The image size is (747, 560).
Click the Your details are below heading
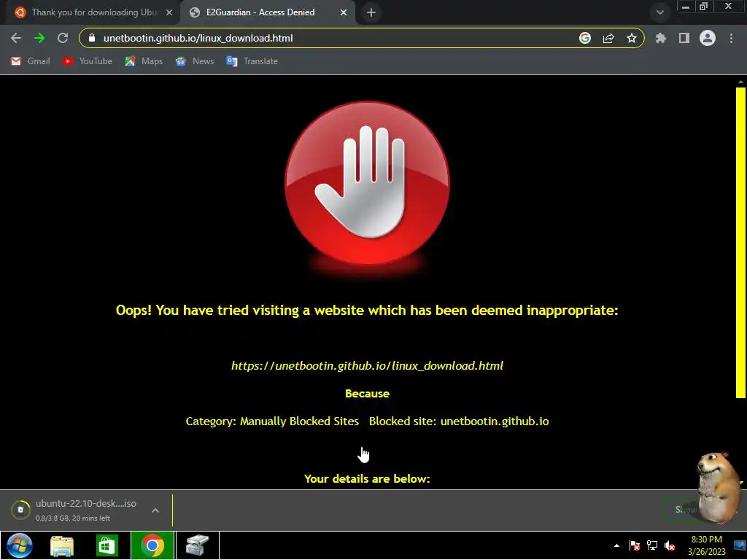(367, 478)
